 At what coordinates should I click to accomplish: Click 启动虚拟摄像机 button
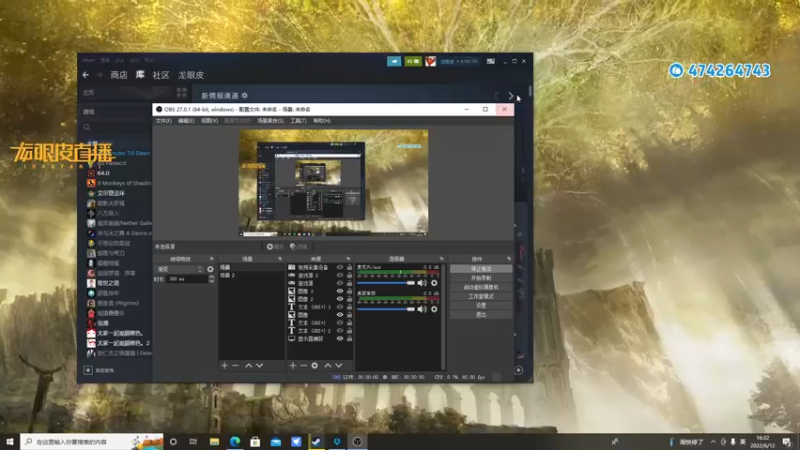coord(481,287)
